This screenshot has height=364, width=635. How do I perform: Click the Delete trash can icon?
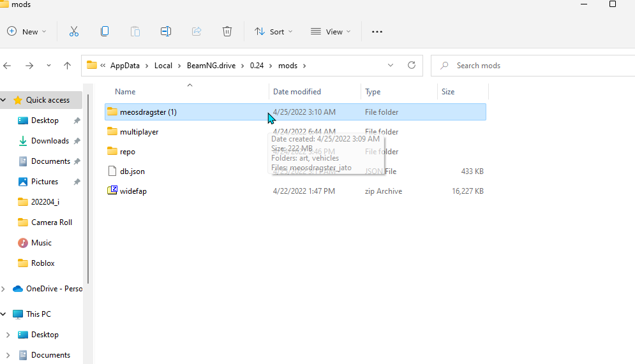pyautogui.click(x=227, y=31)
